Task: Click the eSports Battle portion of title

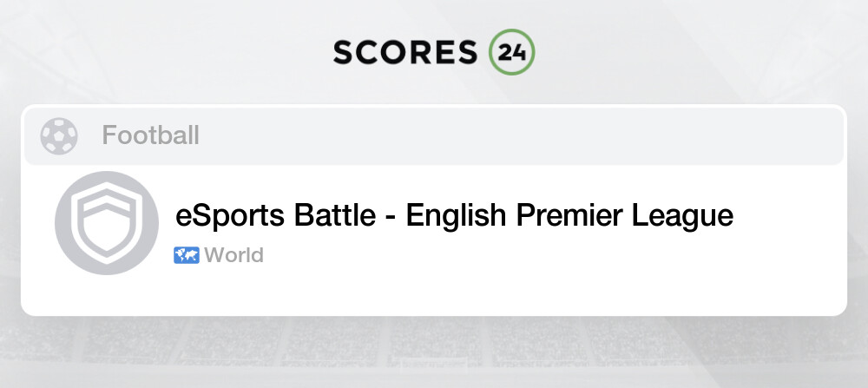Action: click(276, 214)
